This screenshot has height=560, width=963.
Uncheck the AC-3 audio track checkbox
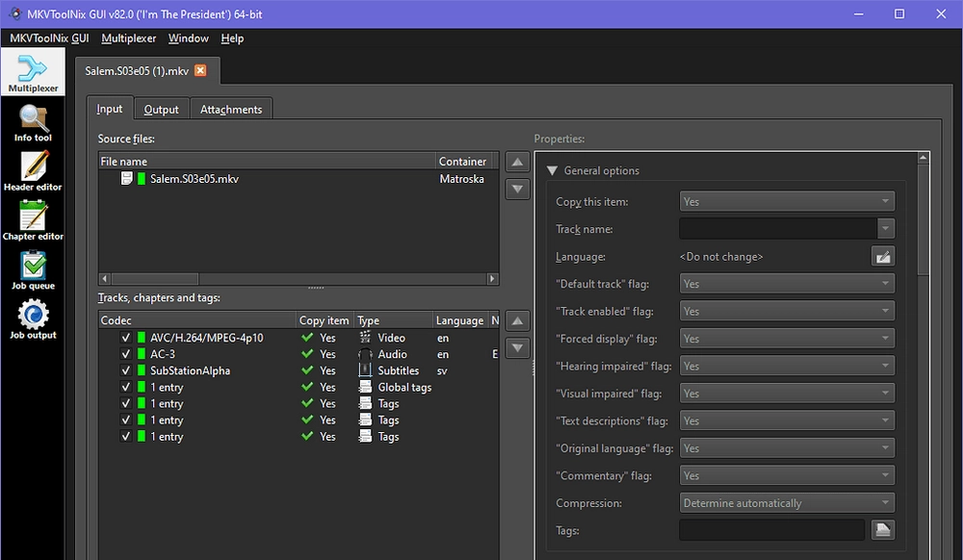coord(126,354)
